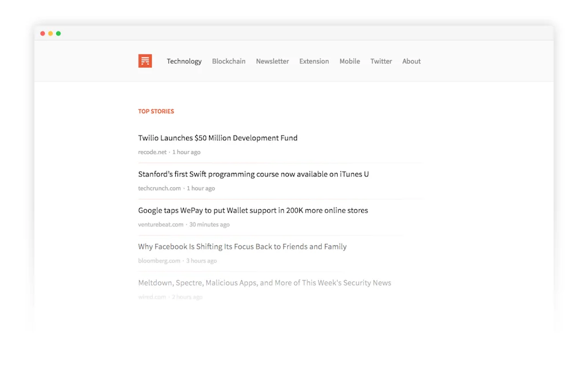Open the Twilio $50 Million Development Fund story
The width and height of the screenshot is (588, 385).
click(x=218, y=138)
